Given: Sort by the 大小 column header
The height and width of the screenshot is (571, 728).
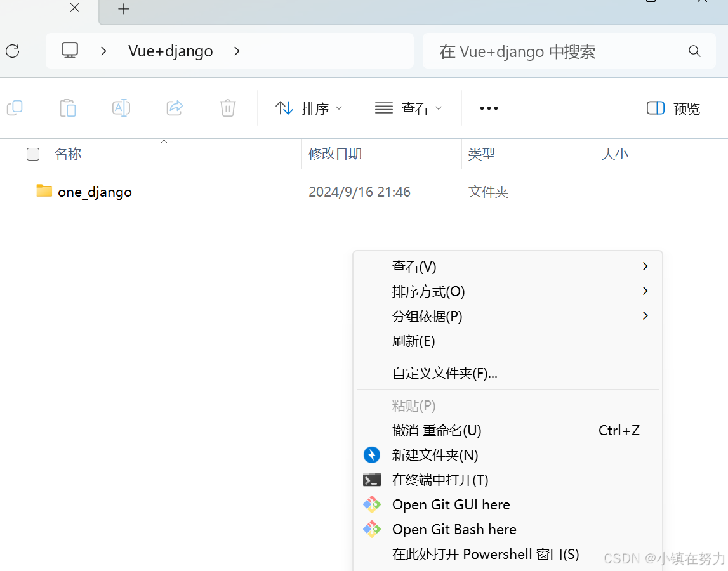Looking at the screenshot, I should tap(615, 154).
